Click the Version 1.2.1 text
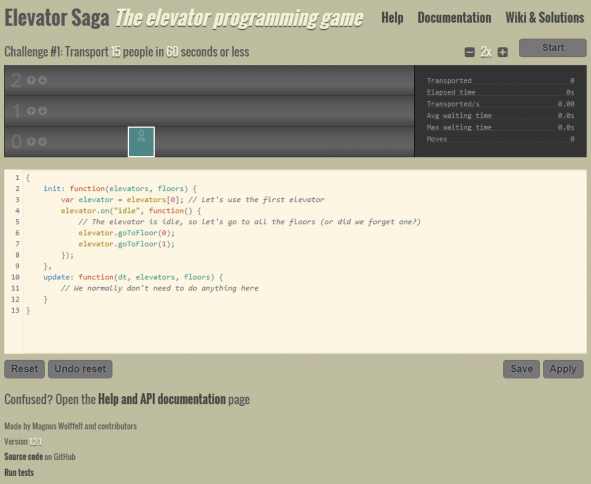Image resolution: width=591 pixels, height=484 pixels. (x=23, y=441)
